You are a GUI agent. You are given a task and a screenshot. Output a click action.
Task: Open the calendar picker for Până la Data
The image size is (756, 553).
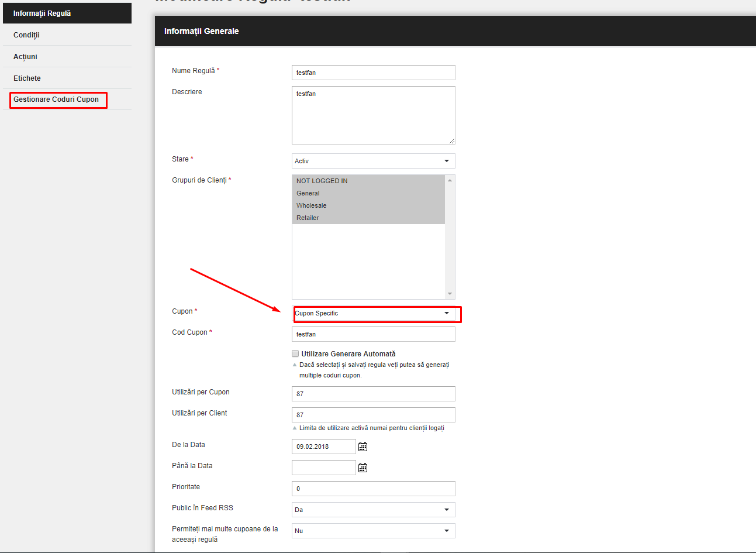pos(363,468)
